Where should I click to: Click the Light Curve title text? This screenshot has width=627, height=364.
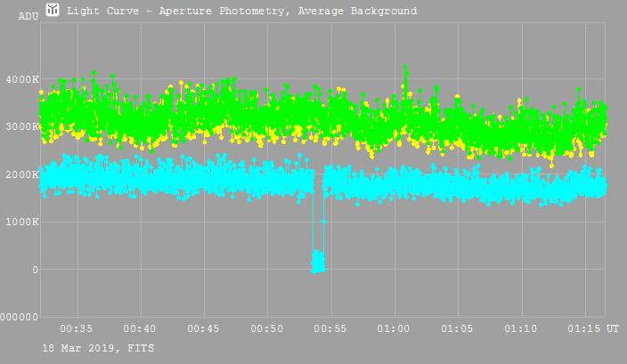coord(241,12)
